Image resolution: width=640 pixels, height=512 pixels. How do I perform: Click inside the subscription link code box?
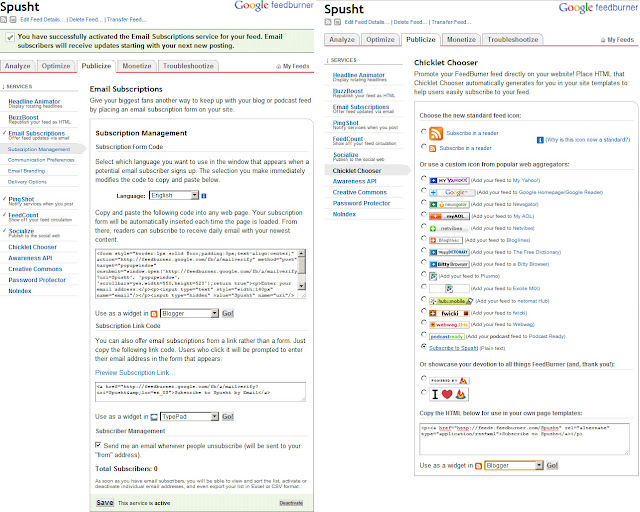[200, 392]
